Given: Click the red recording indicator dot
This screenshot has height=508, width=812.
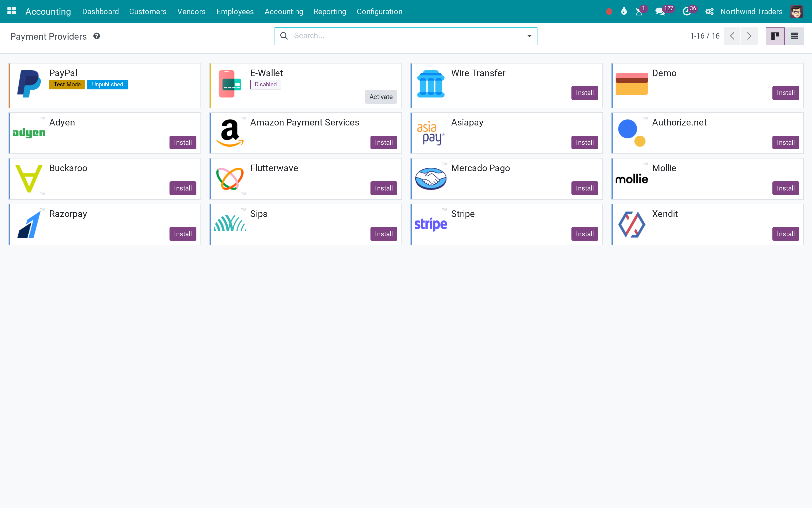Looking at the screenshot, I should pyautogui.click(x=609, y=12).
